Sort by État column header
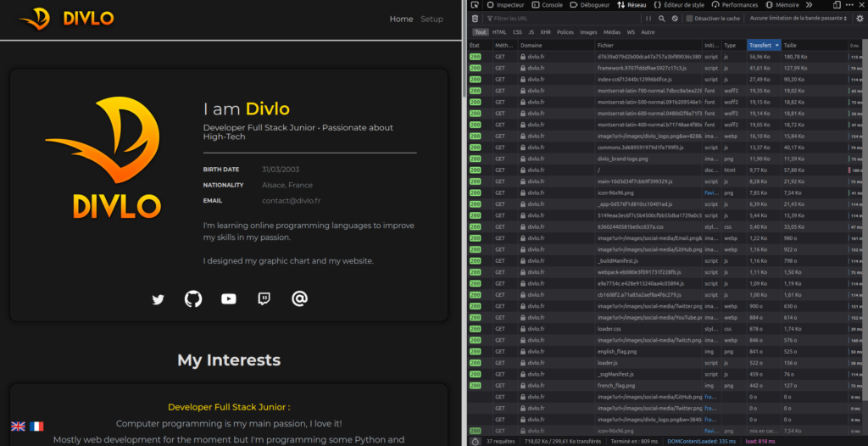This screenshot has height=446, width=868. [480, 45]
